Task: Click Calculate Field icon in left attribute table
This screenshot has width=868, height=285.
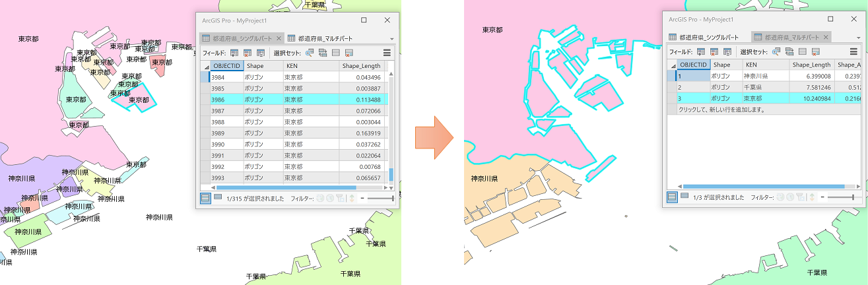Action: (x=260, y=52)
